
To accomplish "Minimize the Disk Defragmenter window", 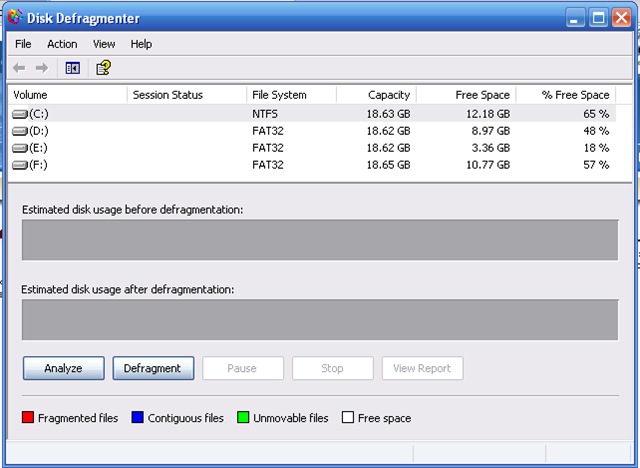I will [575, 18].
